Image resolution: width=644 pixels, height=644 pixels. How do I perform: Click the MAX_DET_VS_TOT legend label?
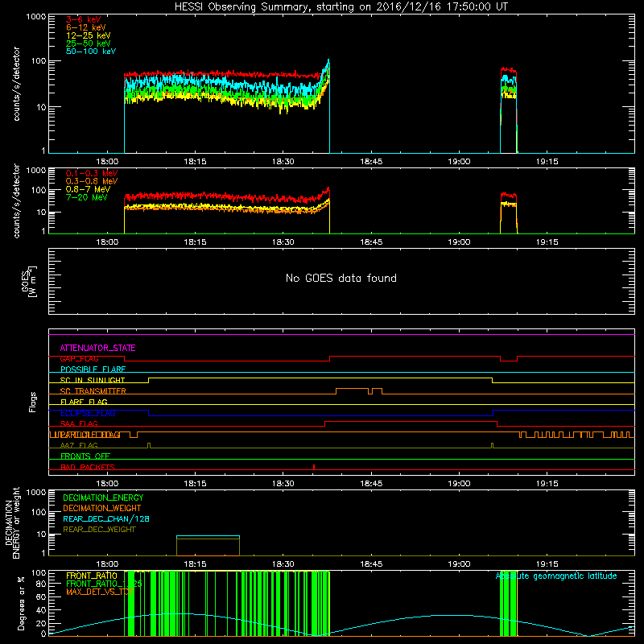click(x=99, y=592)
